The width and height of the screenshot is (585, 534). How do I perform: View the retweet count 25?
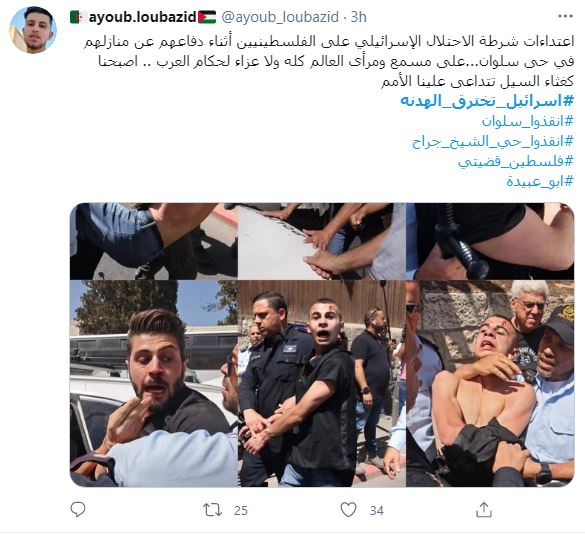(x=241, y=510)
